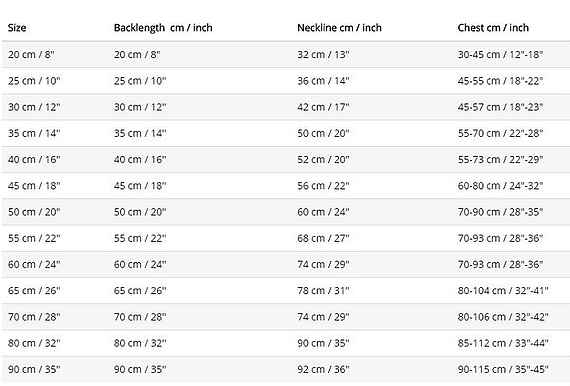Click the Neckline cm / inch header
Image resolution: width=570 pixels, height=386 pixels.
point(339,28)
